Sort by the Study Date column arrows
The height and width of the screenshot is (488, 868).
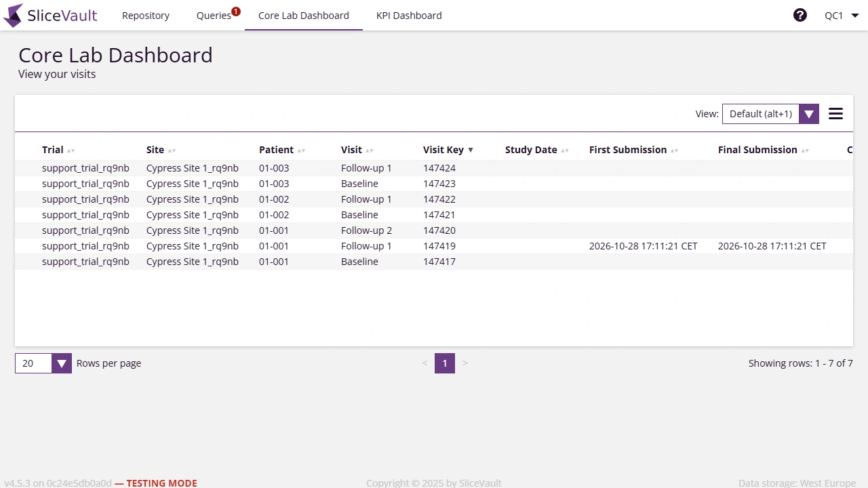point(564,150)
